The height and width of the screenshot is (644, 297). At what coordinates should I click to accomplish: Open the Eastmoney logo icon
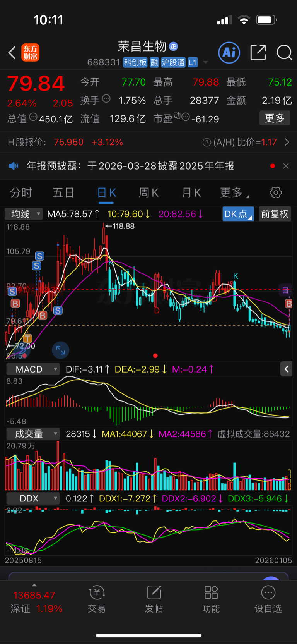point(30,53)
